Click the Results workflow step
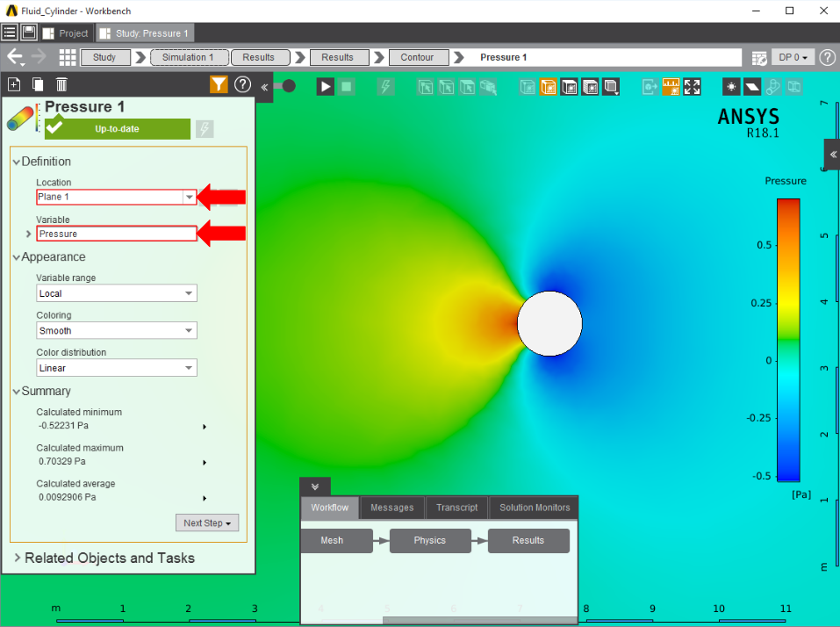 tap(528, 541)
